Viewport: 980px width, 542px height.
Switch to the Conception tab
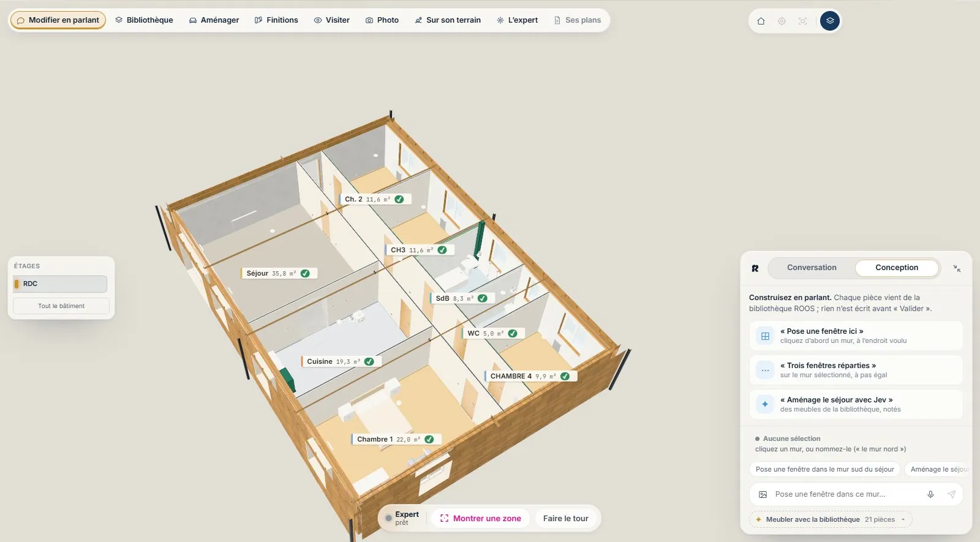tap(897, 268)
